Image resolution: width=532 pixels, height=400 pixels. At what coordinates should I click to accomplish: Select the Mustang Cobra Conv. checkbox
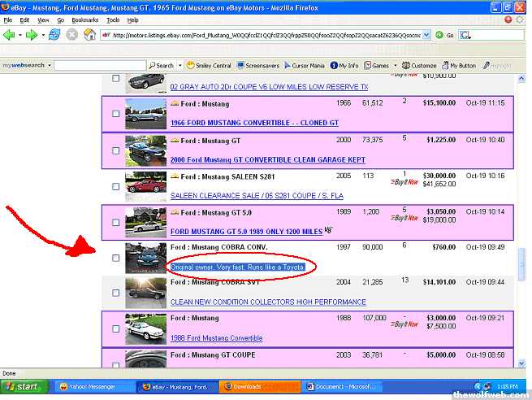[x=115, y=258]
